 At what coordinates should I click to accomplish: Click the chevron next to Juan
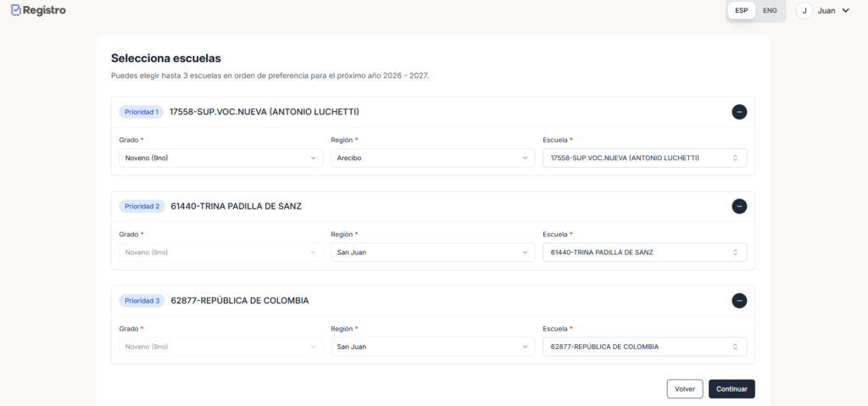tap(845, 10)
